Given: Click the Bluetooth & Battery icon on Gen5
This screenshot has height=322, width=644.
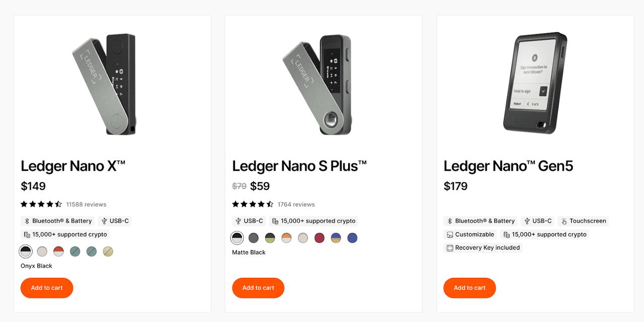Looking at the screenshot, I should click(x=449, y=220).
